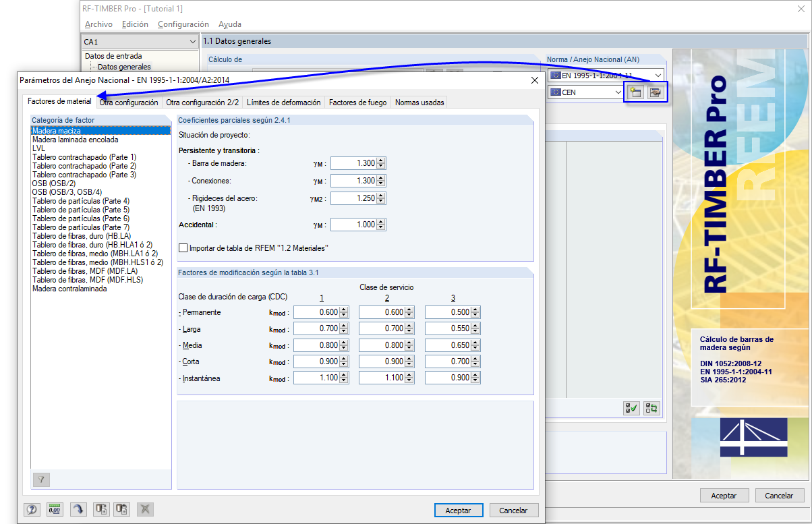Viewport: 812px width, 524px height.
Task: Click the icon right of the green checkmark icon
Action: point(651,408)
